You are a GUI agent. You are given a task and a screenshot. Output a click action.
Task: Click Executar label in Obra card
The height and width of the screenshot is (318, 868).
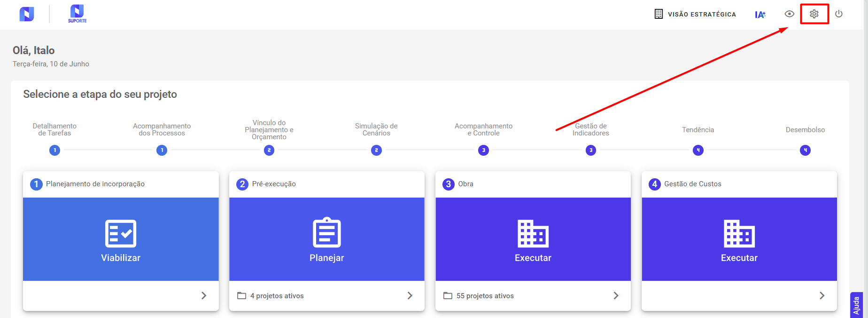pyautogui.click(x=533, y=258)
